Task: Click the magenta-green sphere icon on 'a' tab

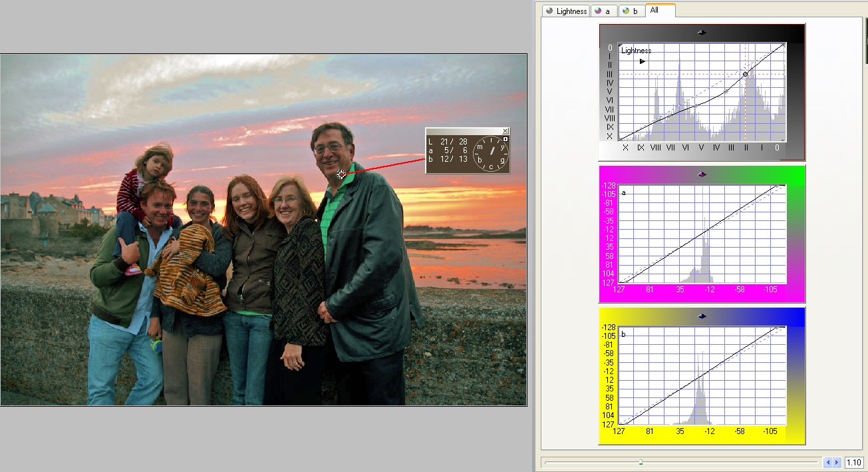Action: [598, 11]
